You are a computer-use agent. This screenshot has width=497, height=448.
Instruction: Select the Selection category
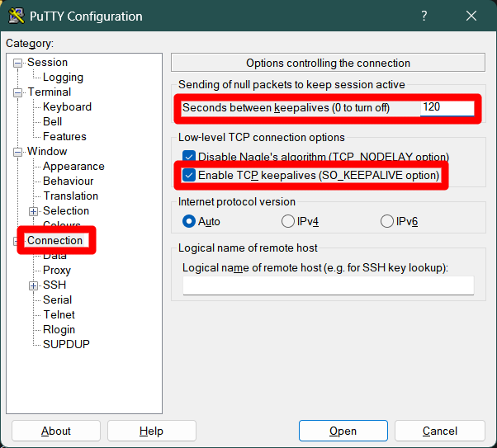(x=66, y=210)
